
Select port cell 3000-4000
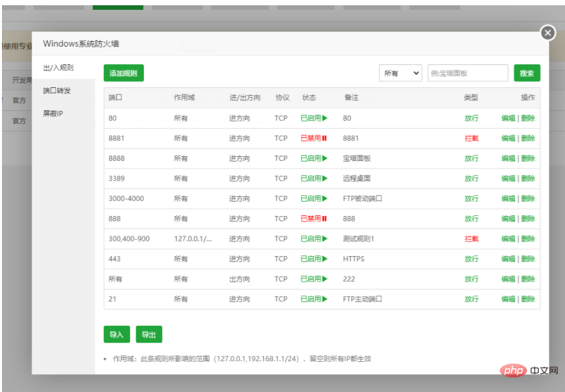click(126, 198)
